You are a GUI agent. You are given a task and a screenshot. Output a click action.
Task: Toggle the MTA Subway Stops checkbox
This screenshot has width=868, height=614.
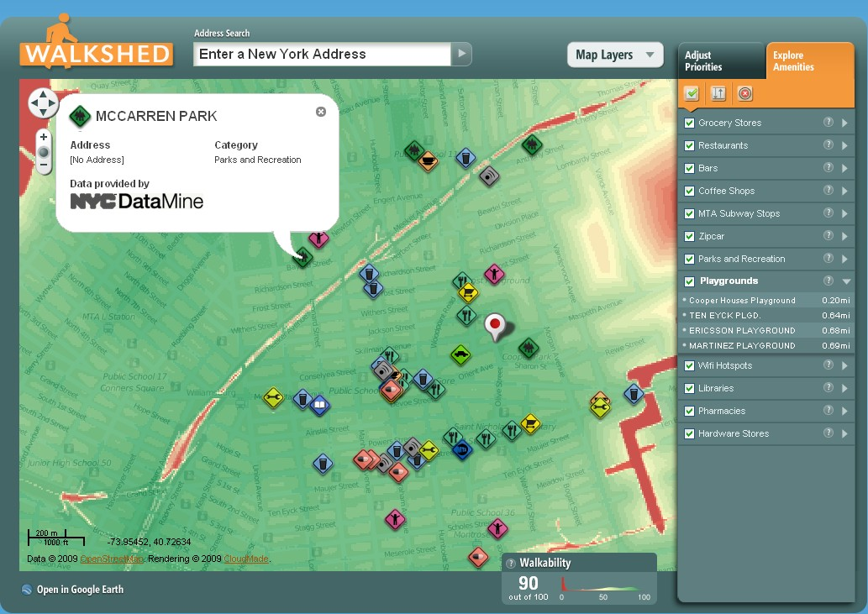pyautogui.click(x=689, y=213)
